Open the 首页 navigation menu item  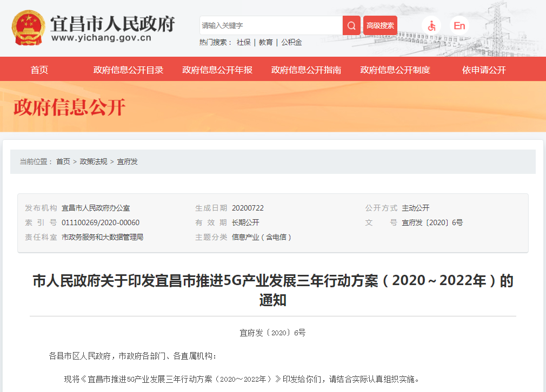(x=39, y=70)
